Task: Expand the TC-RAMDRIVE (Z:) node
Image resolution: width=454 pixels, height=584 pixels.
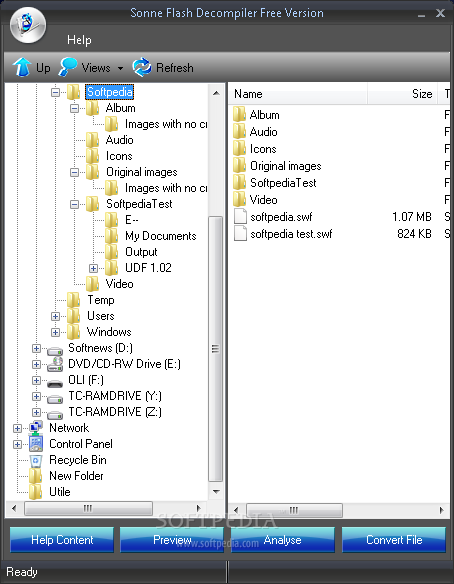Action: click(36, 412)
